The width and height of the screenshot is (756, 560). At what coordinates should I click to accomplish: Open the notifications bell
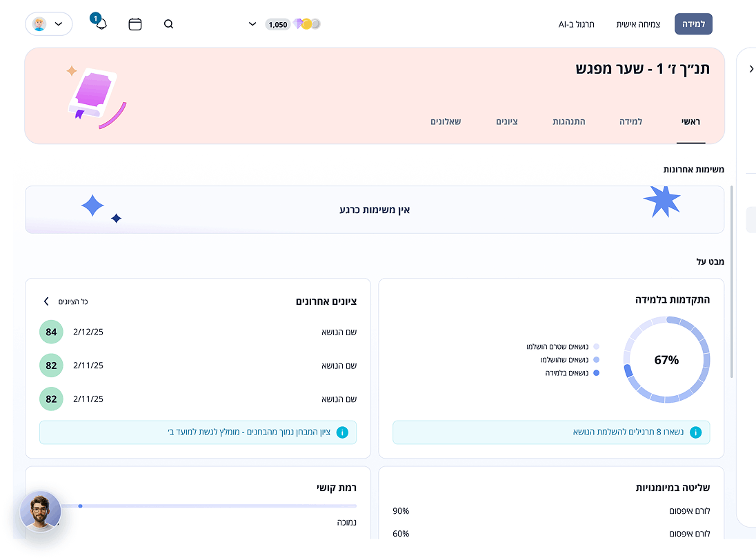pos(101,23)
